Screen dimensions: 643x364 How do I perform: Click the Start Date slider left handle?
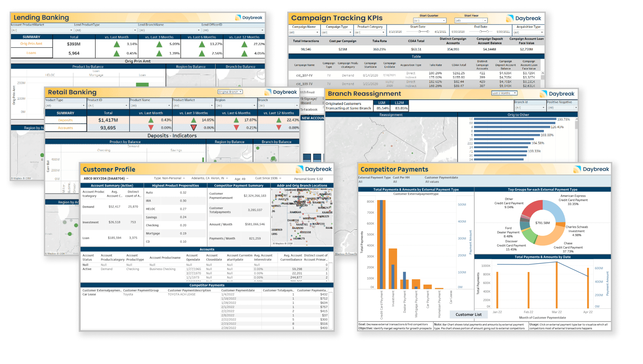[x=419, y=32]
